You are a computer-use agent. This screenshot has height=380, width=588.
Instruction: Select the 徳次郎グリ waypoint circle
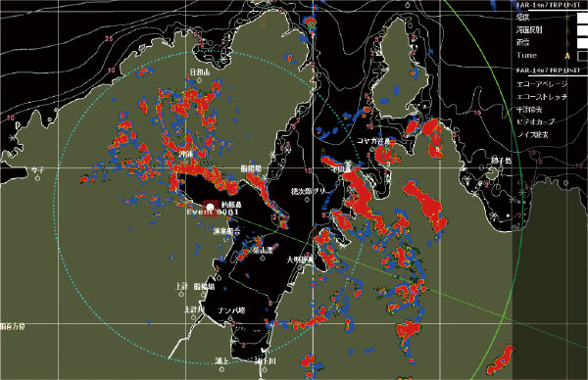coord(308,200)
